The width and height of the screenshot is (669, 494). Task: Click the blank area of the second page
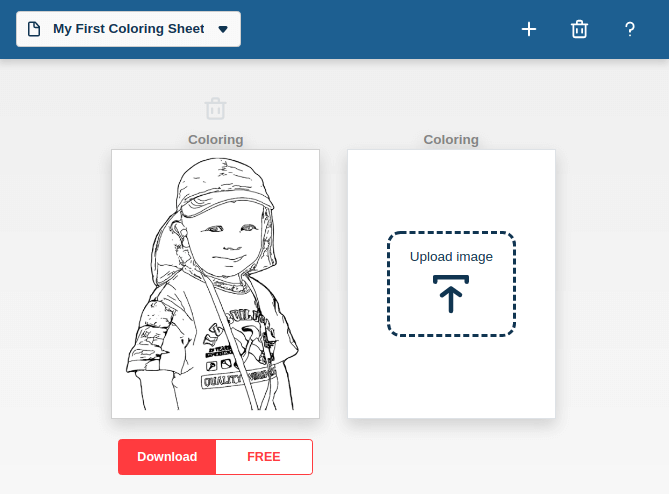pos(451,380)
